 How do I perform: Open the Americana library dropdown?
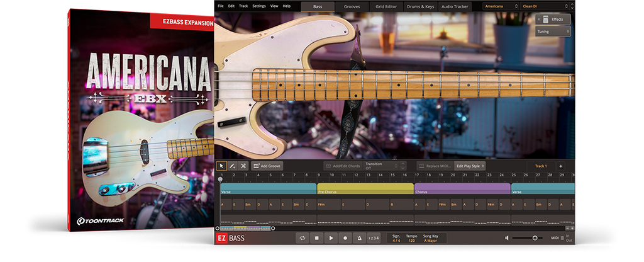(501, 6)
